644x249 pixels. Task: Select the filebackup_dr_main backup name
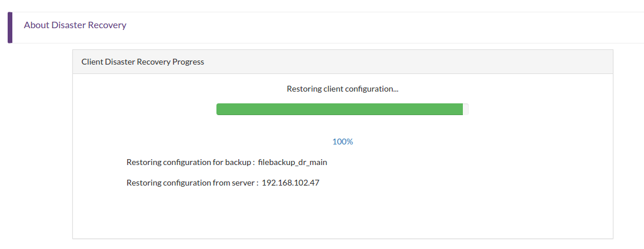click(292, 162)
